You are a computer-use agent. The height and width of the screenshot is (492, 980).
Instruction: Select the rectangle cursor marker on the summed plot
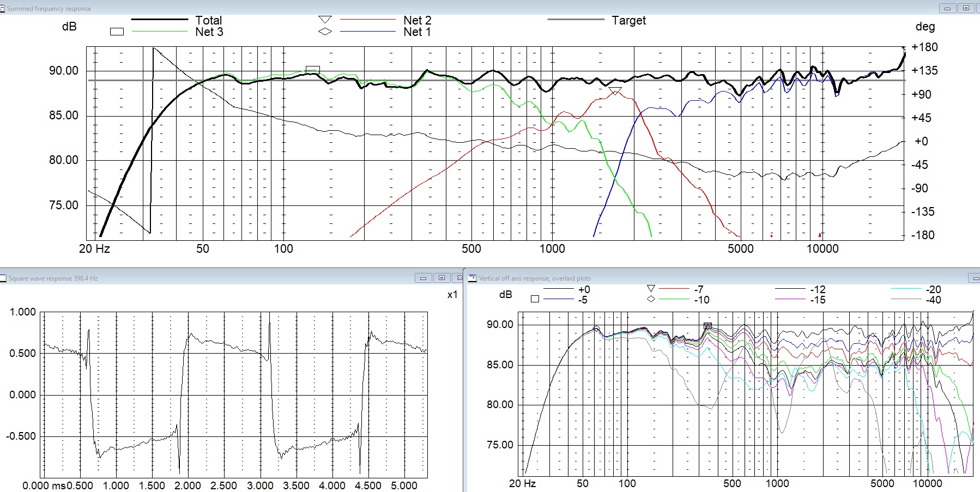coord(313,69)
